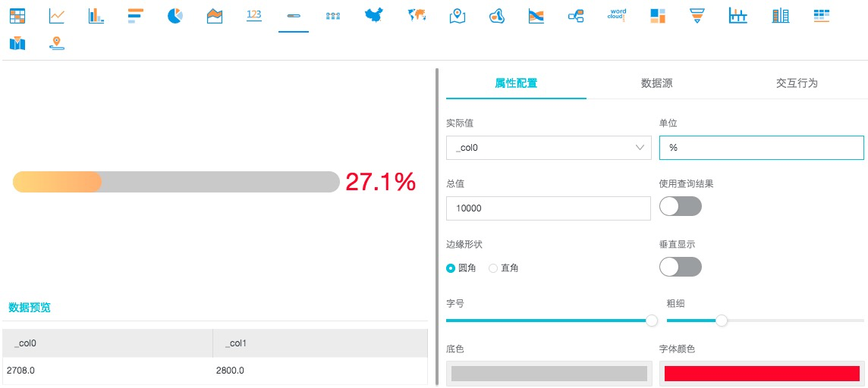
Task: Select the table chart icon
Action: pos(17,16)
